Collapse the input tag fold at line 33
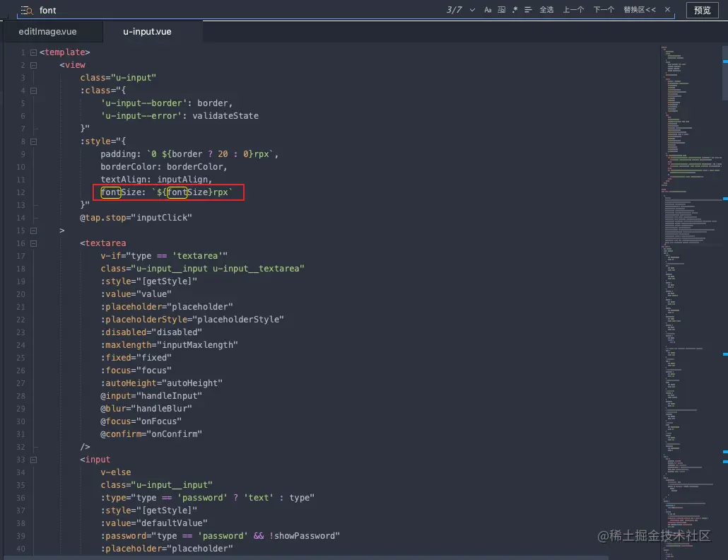This screenshot has width=728, height=560. 33,460
